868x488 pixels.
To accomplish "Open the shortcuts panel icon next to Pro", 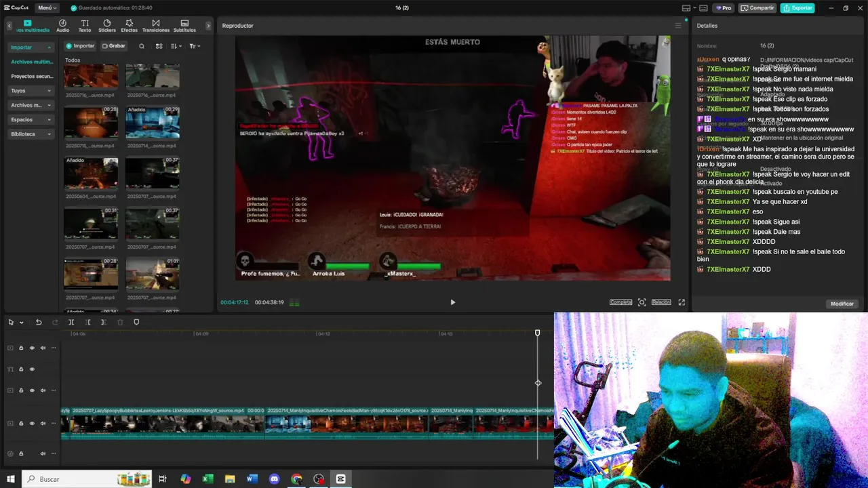I will pos(703,8).
